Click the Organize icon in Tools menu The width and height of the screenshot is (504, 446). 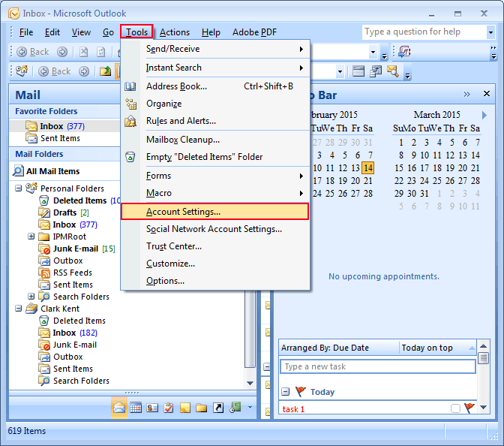tap(130, 104)
